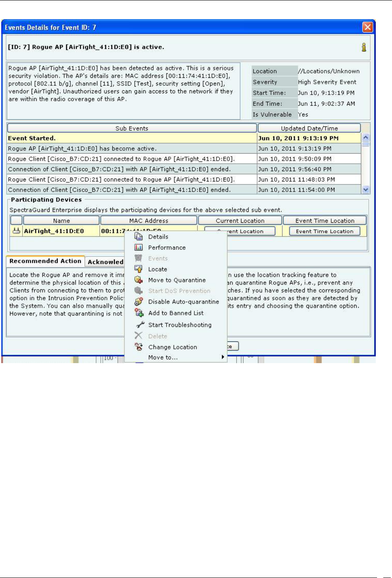Select the 'Event Started.' sub event row
Screen dimensions: 392x578
pos(184,138)
